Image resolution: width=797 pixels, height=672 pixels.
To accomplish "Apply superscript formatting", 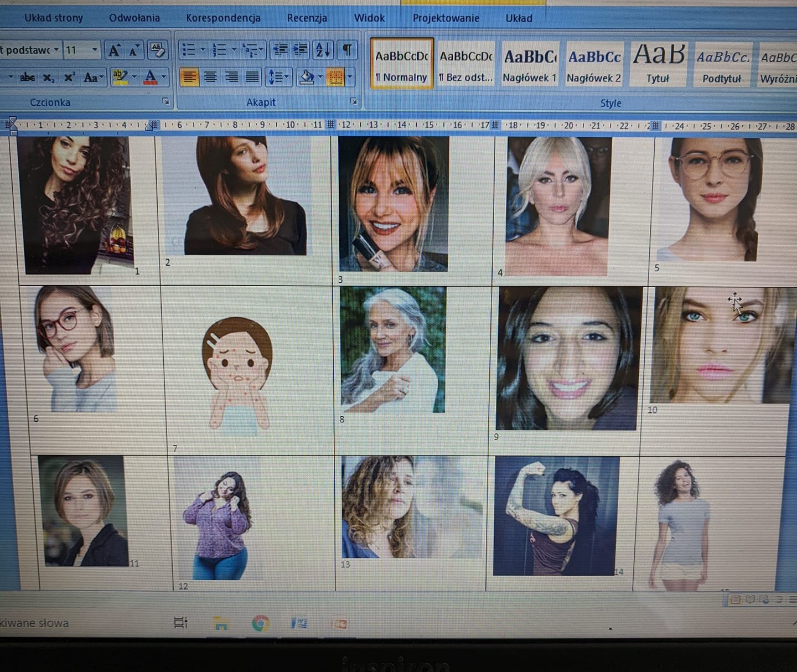I will tap(69, 77).
